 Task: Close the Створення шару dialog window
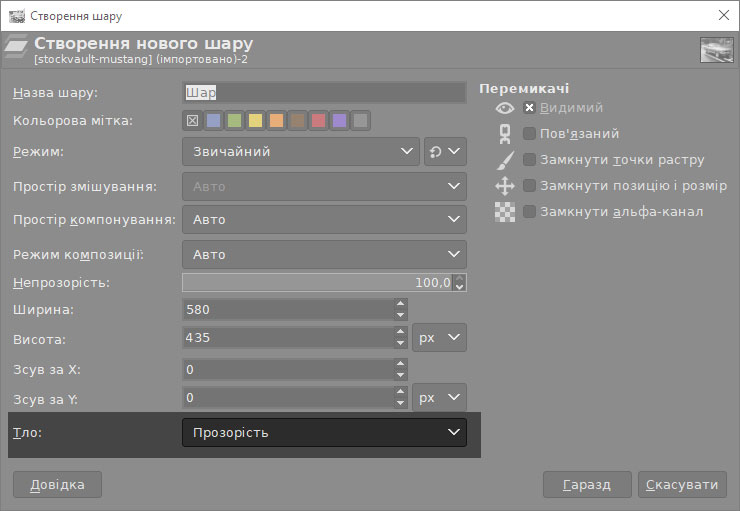point(723,16)
